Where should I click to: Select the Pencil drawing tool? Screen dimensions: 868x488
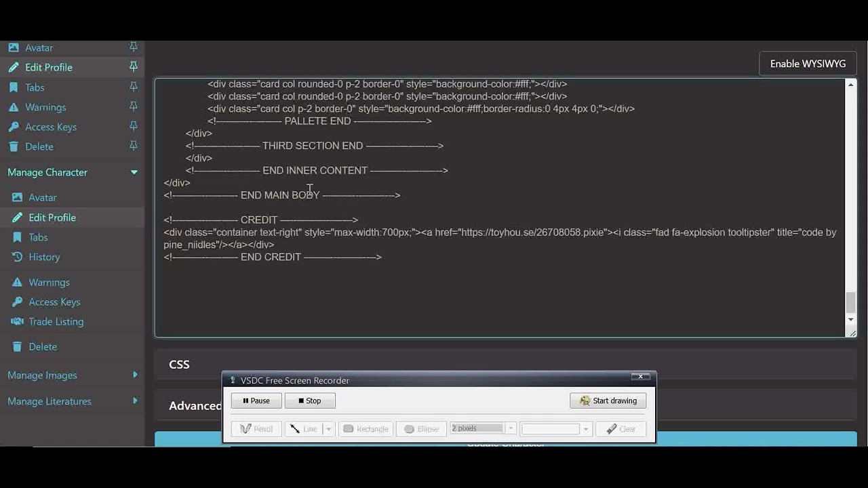click(x=256, y=429)
